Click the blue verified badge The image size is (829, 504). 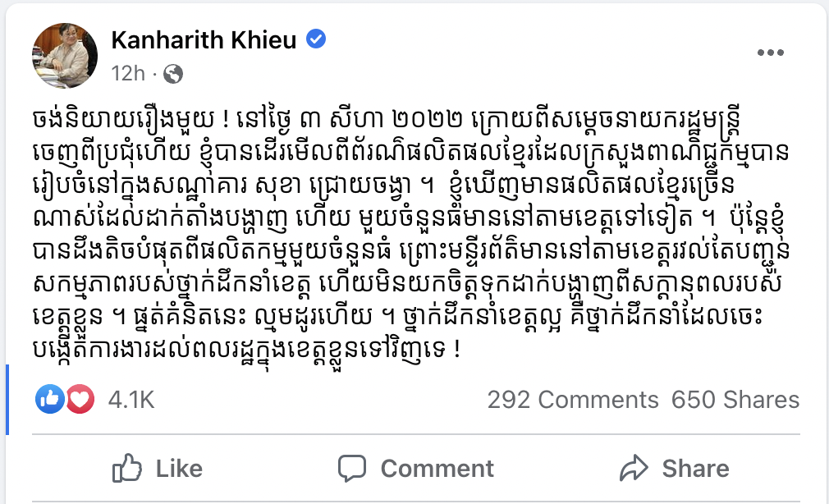point(316,39)
